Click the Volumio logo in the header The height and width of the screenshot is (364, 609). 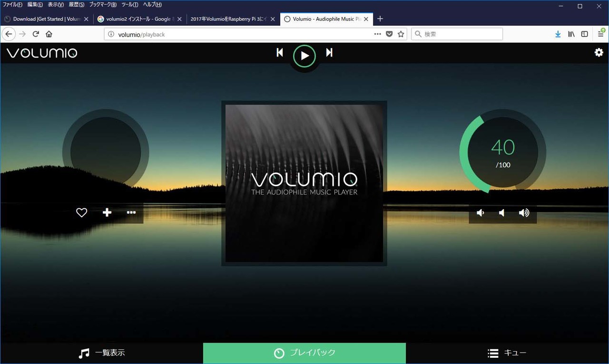pos(42,53)
